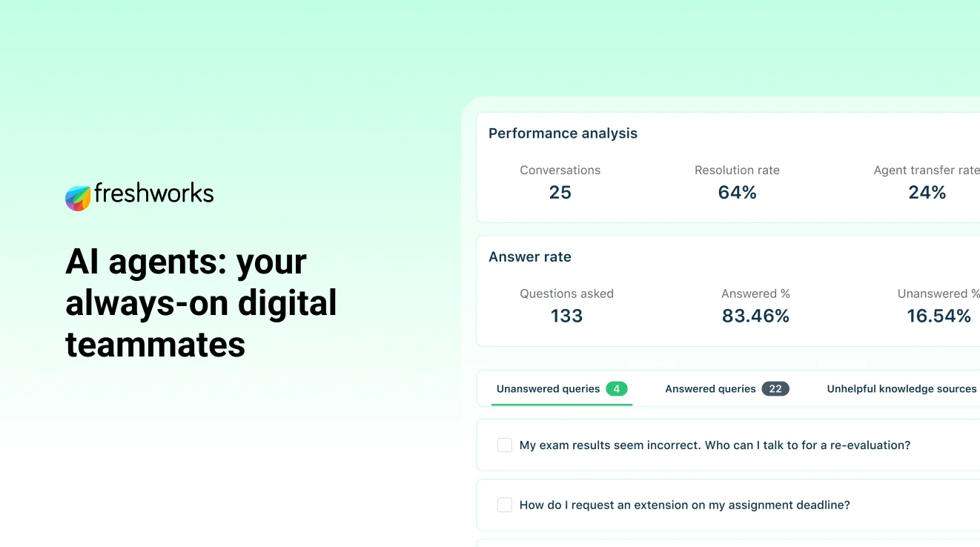Click the 16.54% Unanswered percentage
This screenshot has width=980, height=547.
(938, 316)
